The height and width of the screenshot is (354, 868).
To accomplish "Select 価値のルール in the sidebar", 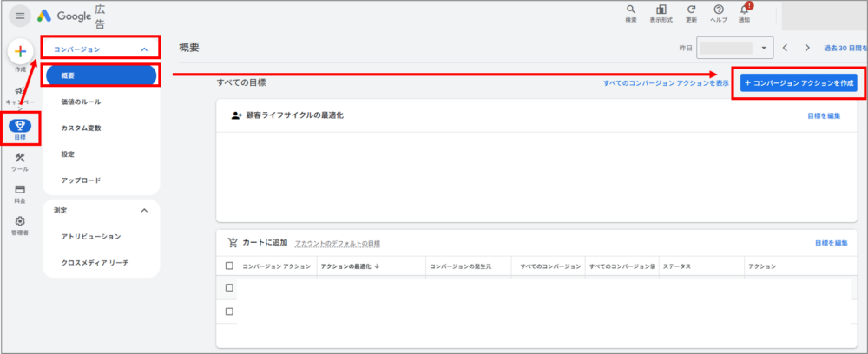I will click(81, 102).
